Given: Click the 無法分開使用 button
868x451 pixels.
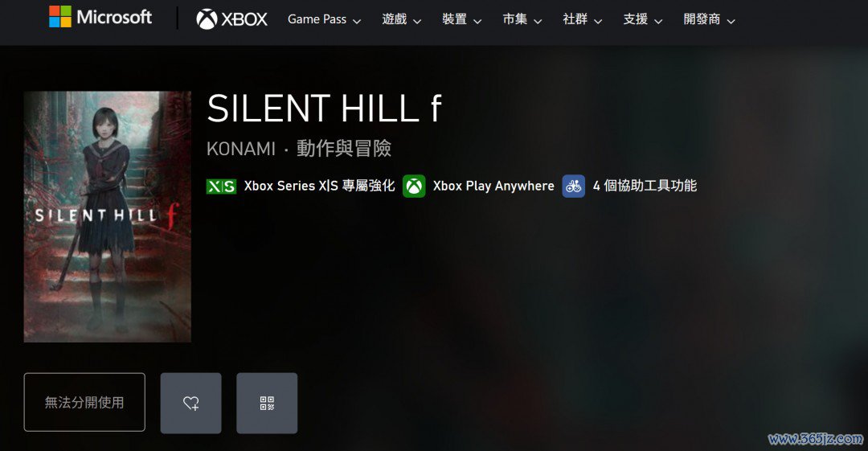Looking at the screenshot, I should click(x=84, y=402).
